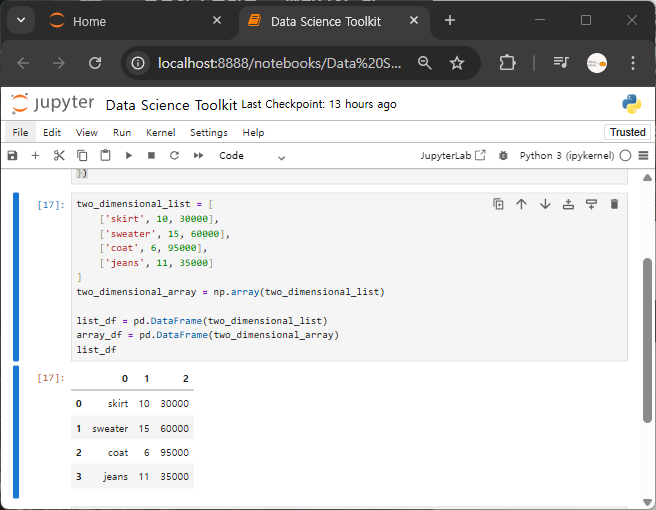Close the Home browser tab

[x=217, y=21]
